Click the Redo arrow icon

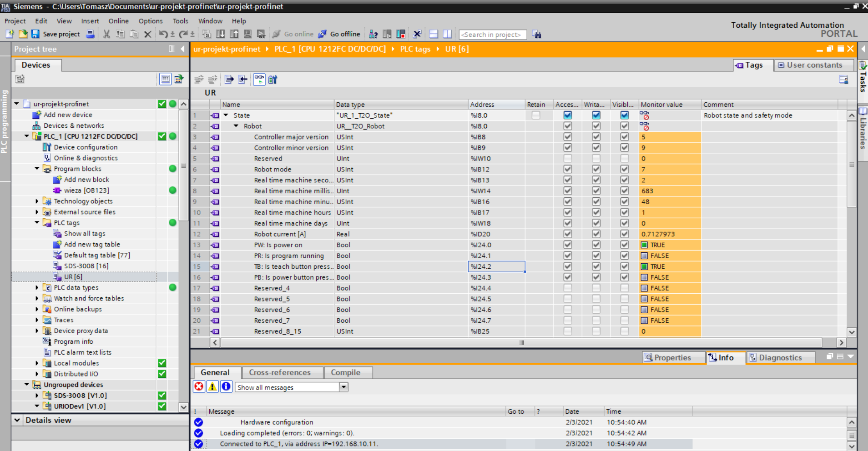pyautogui.click(x=183, y=34)
